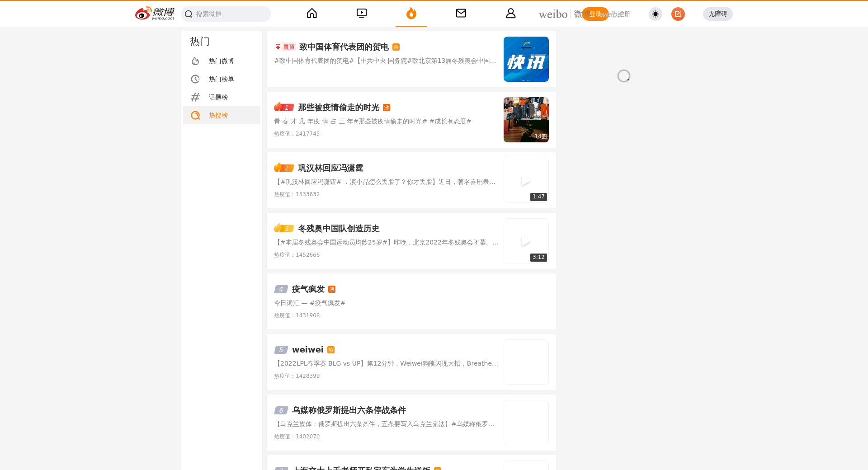Play the 1:47 video thumbnail

(x=526, y=180)
